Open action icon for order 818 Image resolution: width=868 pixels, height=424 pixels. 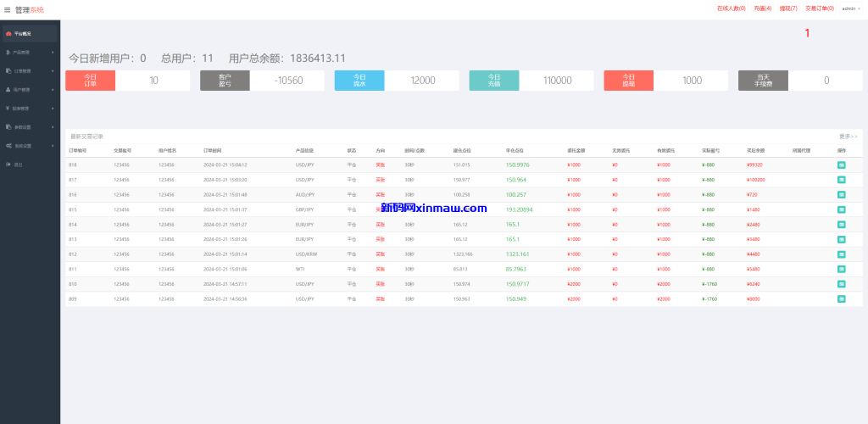pyautogui.click(x=842, y=165)
